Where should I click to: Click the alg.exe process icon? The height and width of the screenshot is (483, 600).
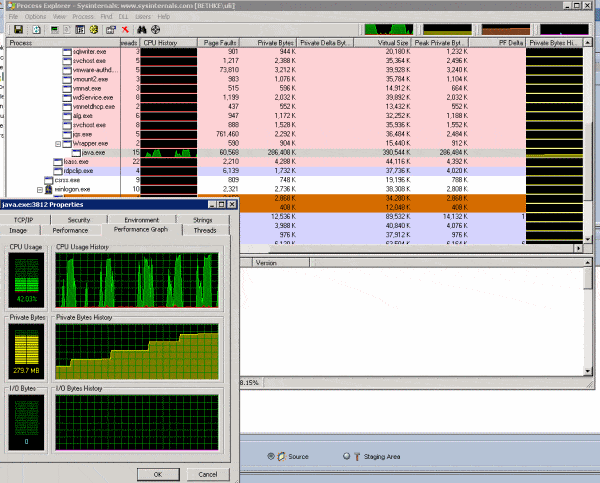pos(67,116)
